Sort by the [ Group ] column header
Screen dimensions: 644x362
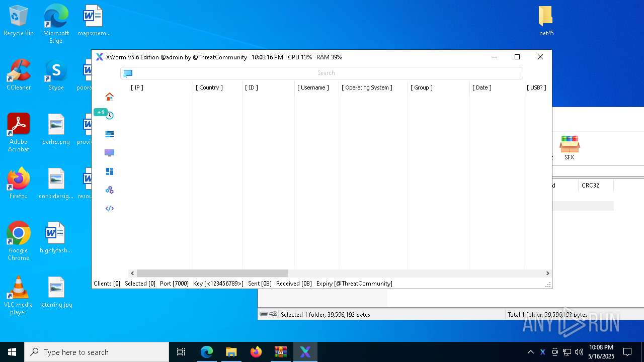click(422, 87)
